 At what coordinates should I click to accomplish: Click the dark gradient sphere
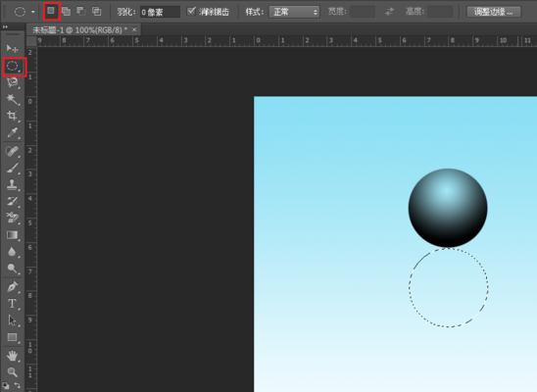[x=448, y=208]
